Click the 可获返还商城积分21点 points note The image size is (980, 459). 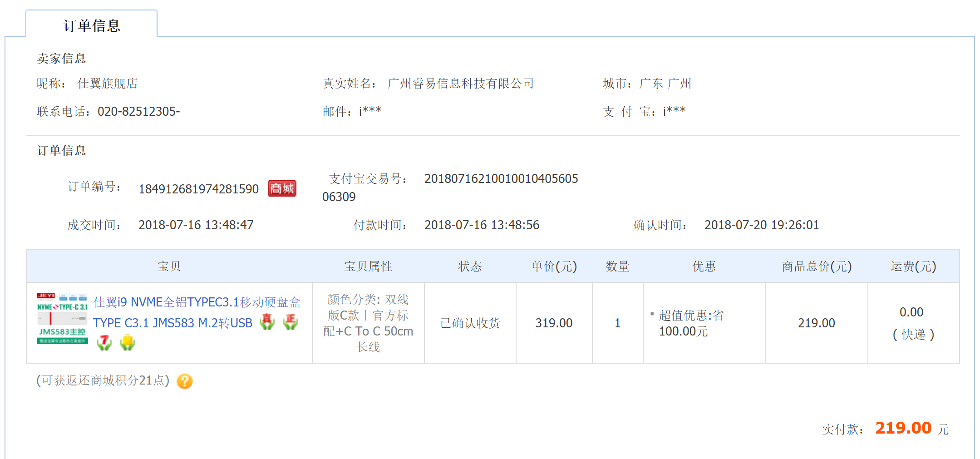(x=103, y=380)
